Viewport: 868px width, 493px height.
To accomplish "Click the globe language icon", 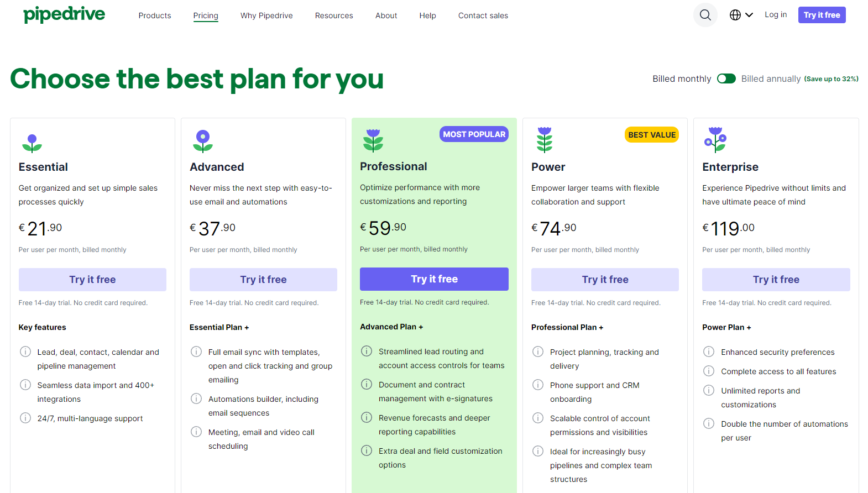I will (735, 15).
